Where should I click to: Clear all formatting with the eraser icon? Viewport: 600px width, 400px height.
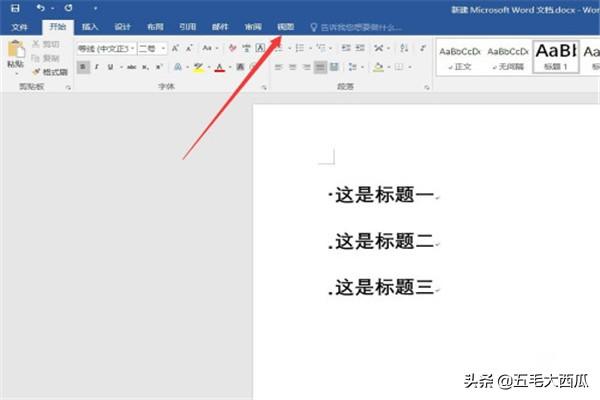[x=232, y=48]
